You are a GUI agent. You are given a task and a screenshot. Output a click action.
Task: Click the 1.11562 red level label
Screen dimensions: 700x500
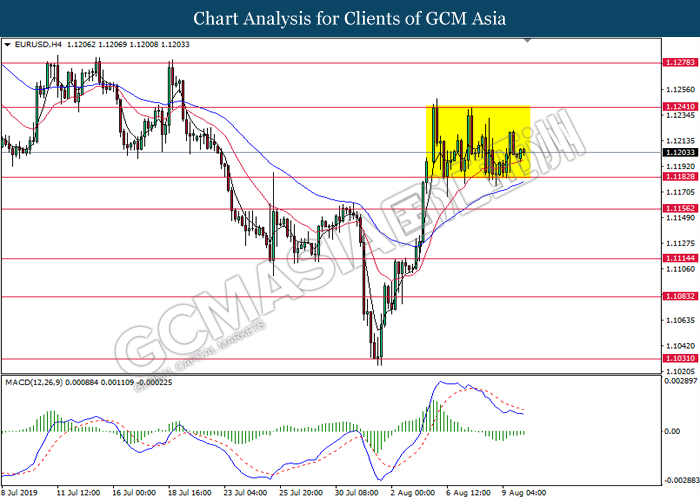coord(680,208)
